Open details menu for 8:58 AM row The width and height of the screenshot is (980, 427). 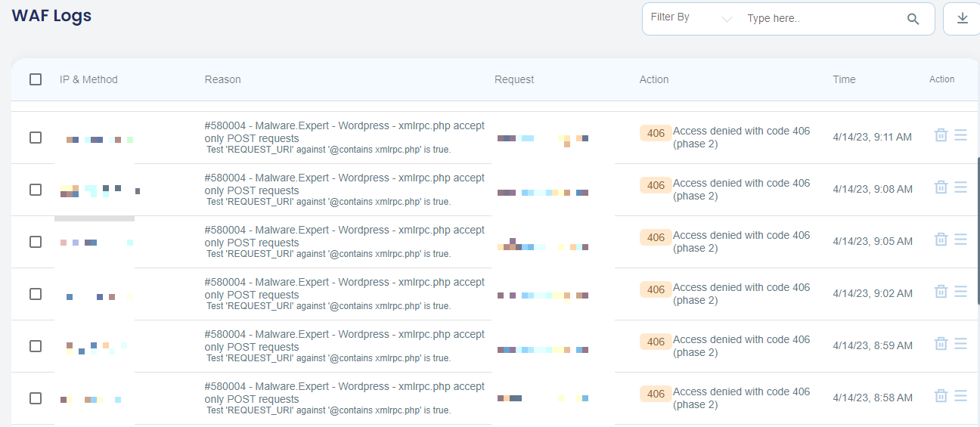(960, 395)
